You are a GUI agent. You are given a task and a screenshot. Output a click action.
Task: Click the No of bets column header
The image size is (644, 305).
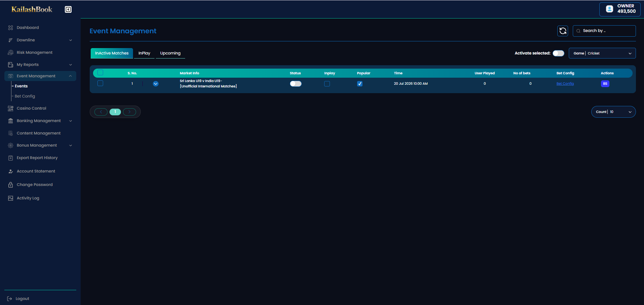click(522, 73)
